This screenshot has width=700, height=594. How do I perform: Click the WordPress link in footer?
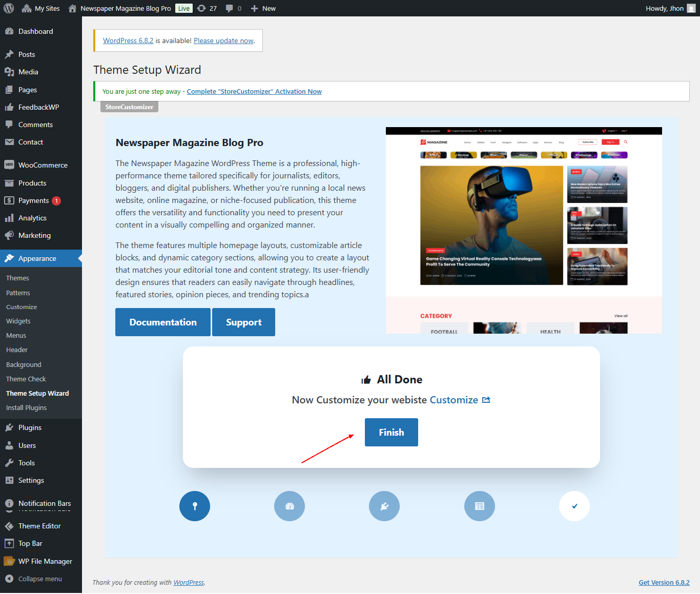(x=189, y=582)
